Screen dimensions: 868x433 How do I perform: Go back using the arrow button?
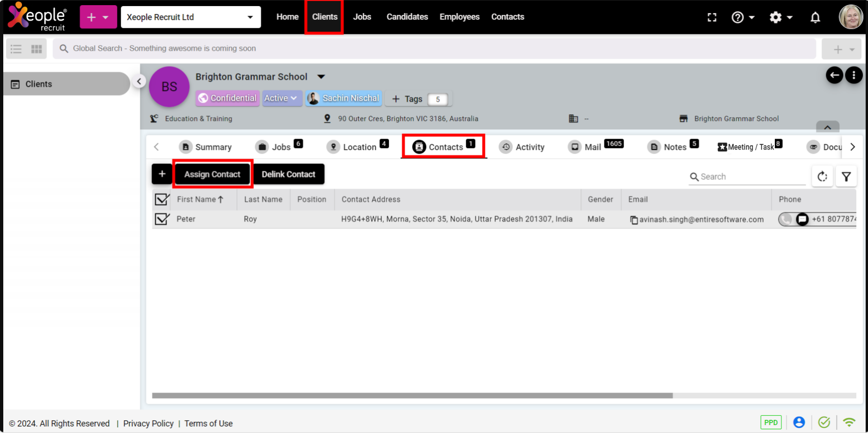tap(834, 75)
